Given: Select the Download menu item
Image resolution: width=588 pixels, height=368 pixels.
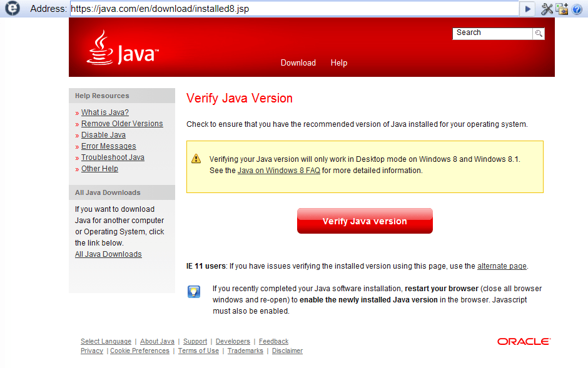Looking at the screenshot, I should click(298, 62).
